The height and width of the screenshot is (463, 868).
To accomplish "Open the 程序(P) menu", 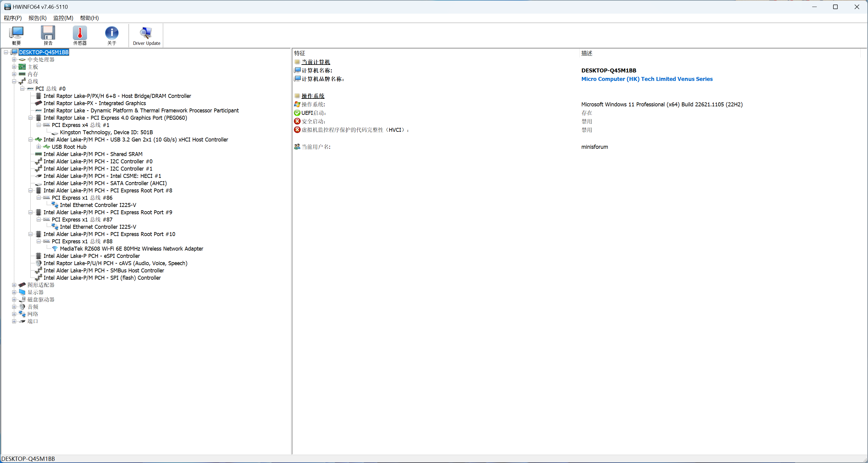I will point(13,18).
